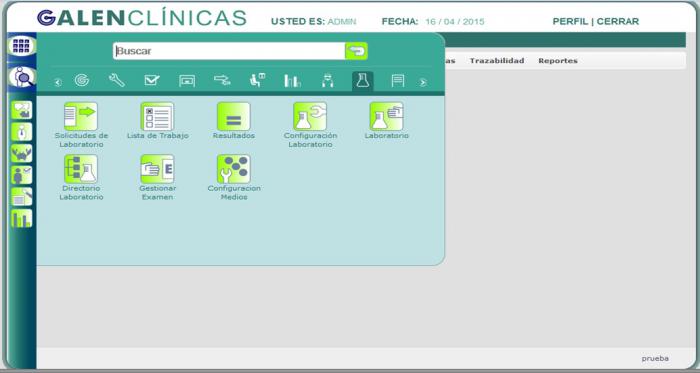Click the sidebar person-with-tie icon
This screenshot has width=700, height=373.
pos(21,132)
